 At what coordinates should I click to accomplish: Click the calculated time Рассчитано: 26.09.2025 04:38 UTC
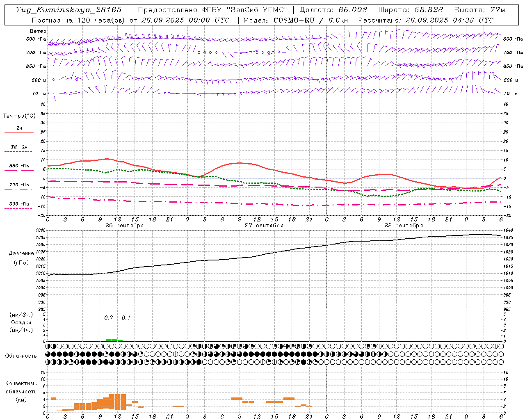pos(426,20)
